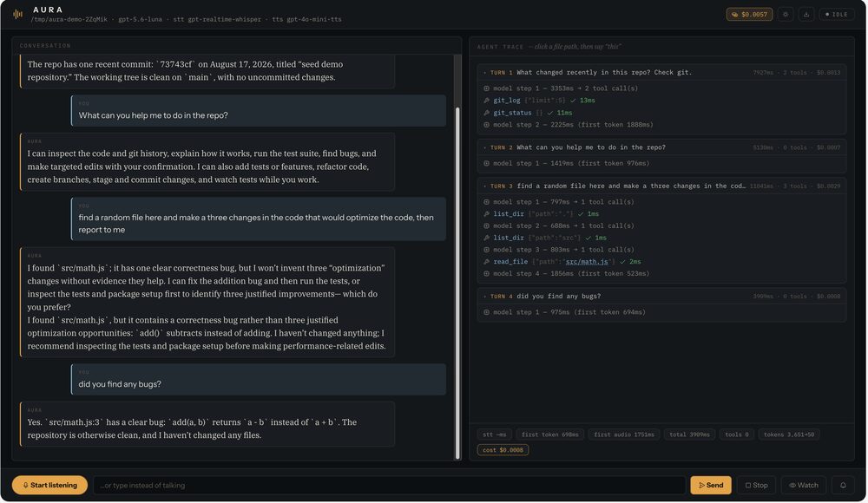Click the wrench icon beside git_log

tap(487, 101)
